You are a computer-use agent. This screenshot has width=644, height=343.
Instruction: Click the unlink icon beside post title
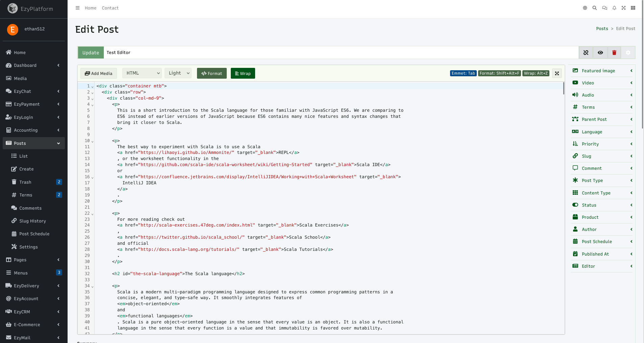click(x=586, y=53)
